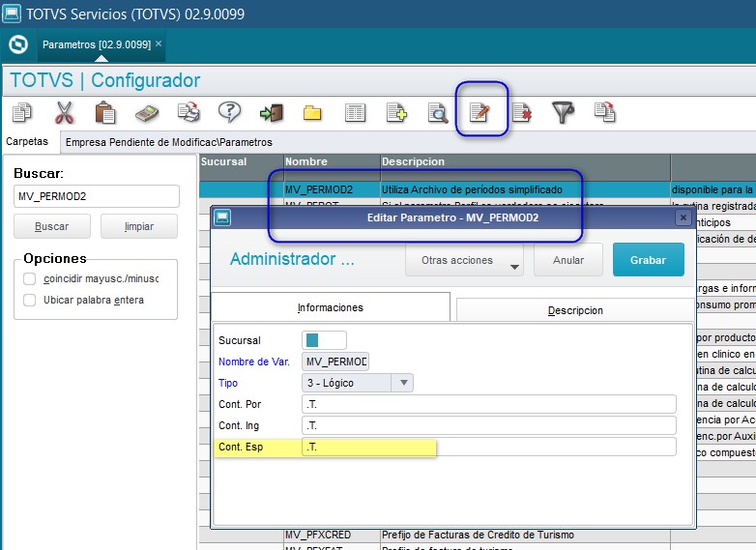Close the Parametros [02.9.0099] tab
This screenshot has width=756, height=550.
(x=159, y=43)
